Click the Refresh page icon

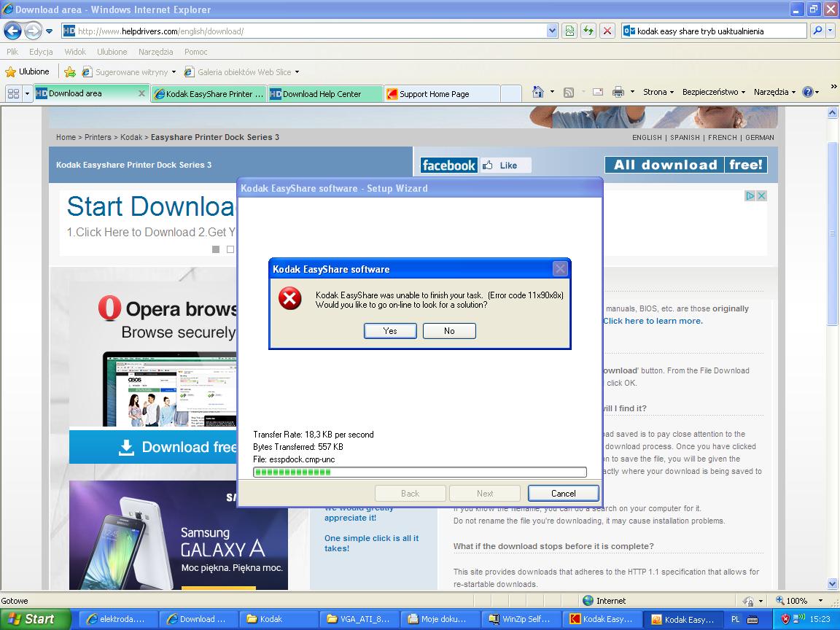click(588, 31)
